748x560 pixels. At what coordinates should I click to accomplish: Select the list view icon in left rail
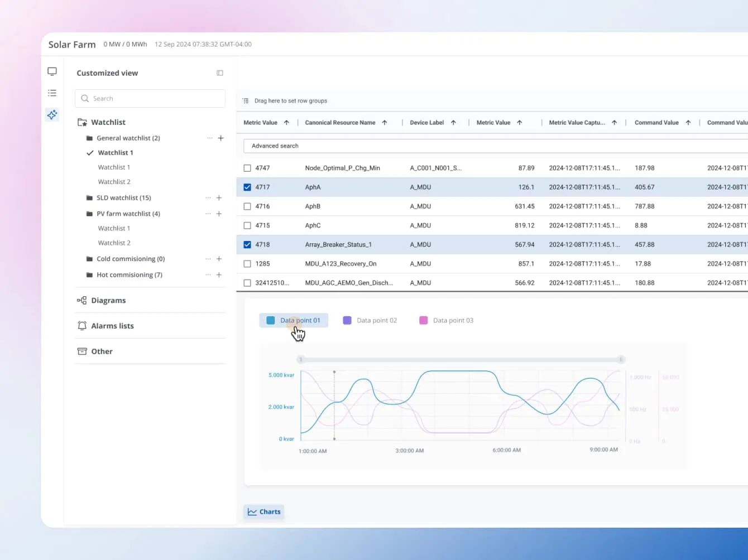pyautogui.click(x=52, y=93)
